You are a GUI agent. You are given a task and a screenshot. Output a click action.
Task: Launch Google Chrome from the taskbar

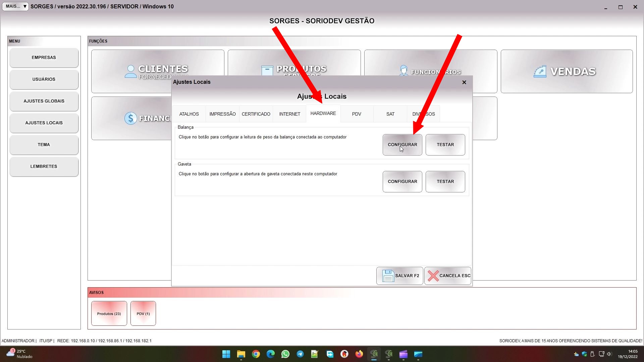pos(256,354)
